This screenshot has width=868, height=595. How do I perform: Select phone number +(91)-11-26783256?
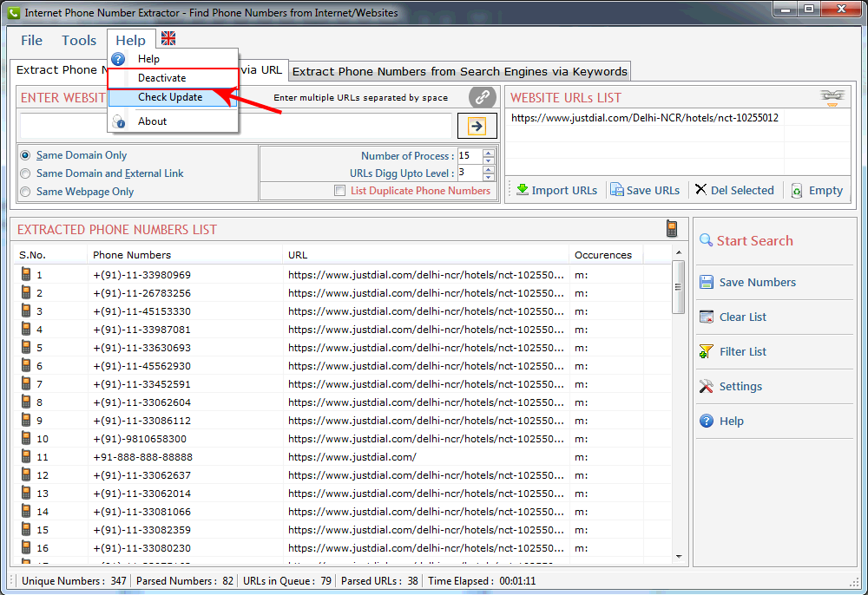[141, 293]
